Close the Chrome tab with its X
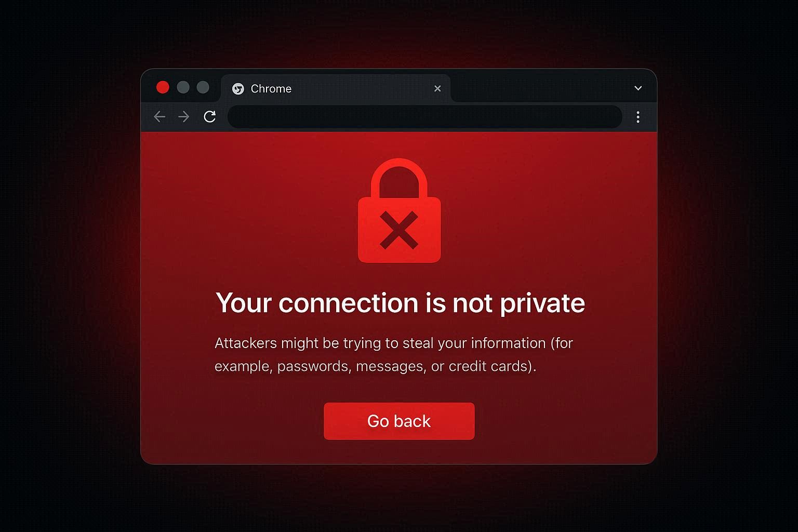 point(437,89)
